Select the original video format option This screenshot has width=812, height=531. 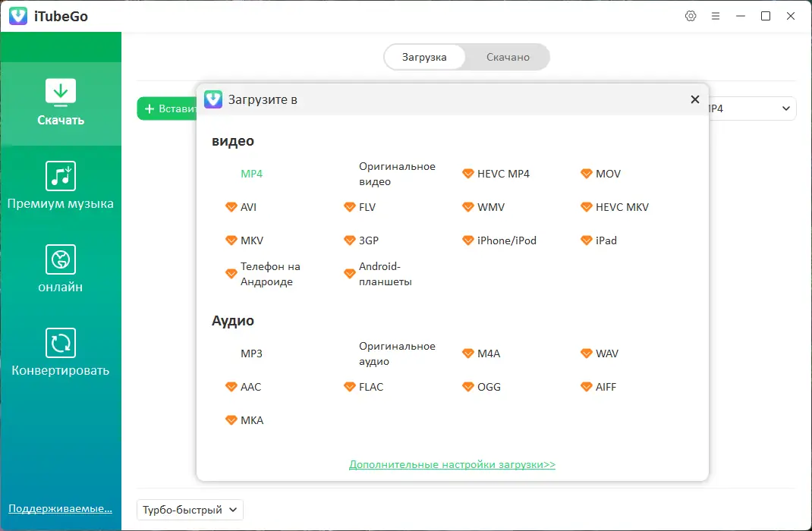tap(397, 174)
